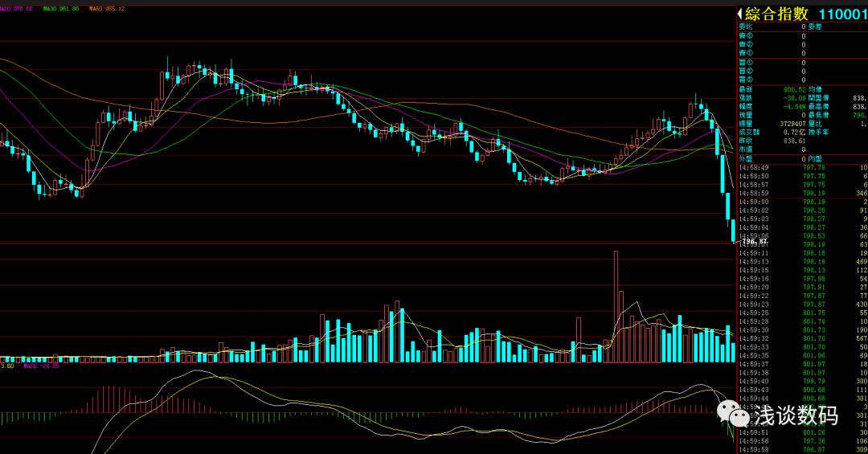868x454 pixels.
Task: Select the 14:59:43 tick row
Action: coord(803,391)
